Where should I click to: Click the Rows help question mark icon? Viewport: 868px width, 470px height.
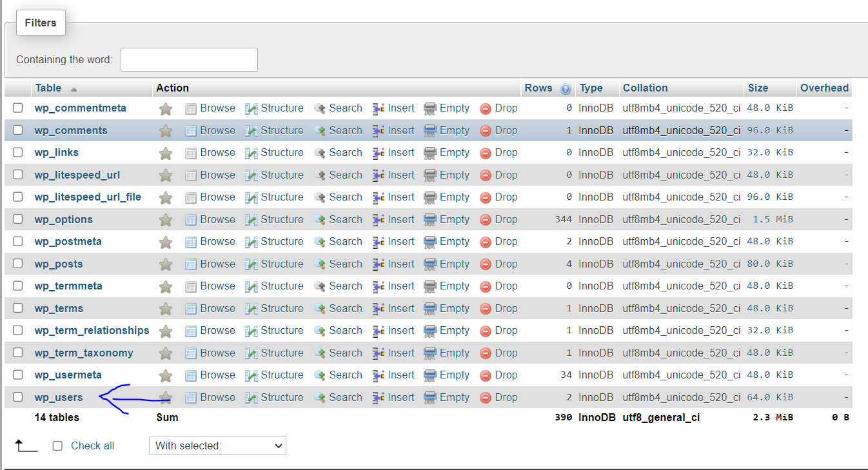[566, 88]
